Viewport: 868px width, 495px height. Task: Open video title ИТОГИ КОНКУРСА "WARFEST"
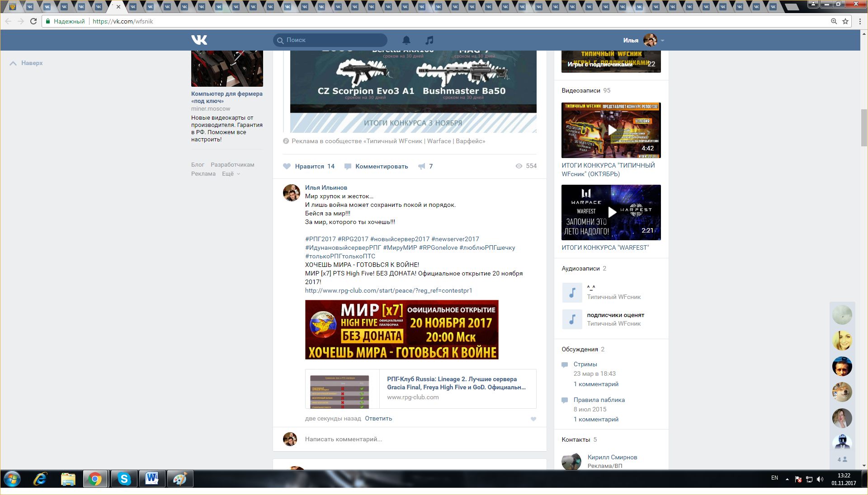coord(605,247)
